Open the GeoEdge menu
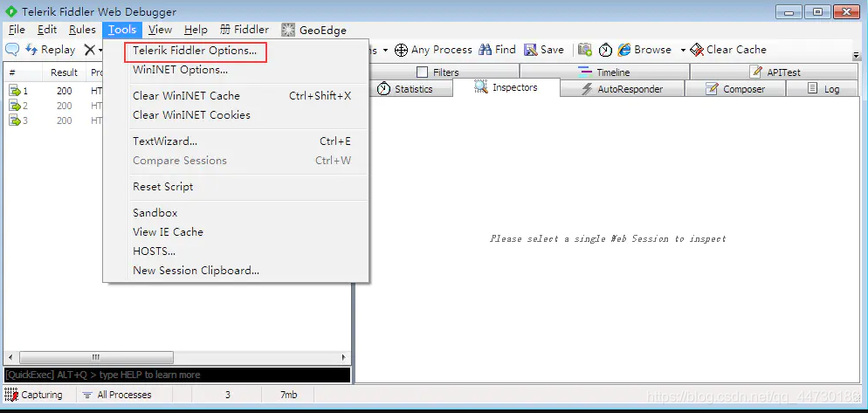This screenshot has width=868, height=413. pos(313,30)
